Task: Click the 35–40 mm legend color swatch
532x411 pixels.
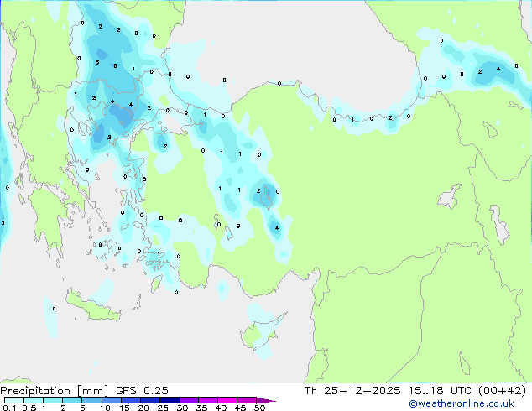Action: pyautogui.click(x=208, y=400)
